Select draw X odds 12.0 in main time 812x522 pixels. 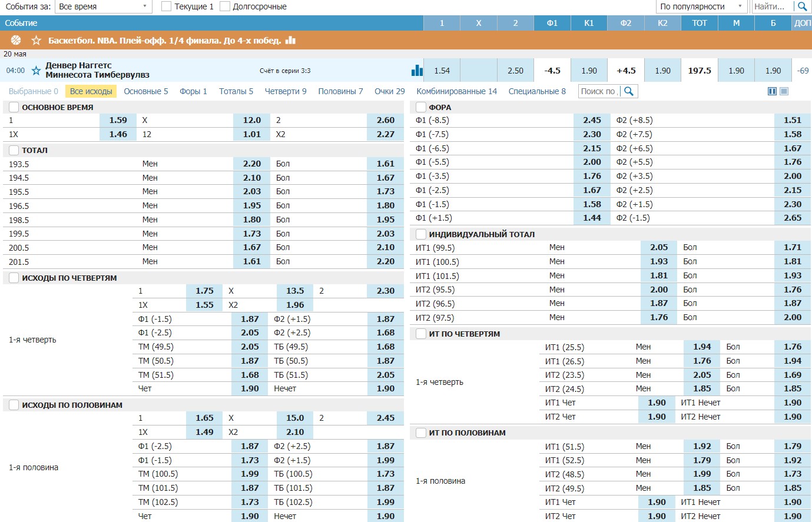point(252,120)
